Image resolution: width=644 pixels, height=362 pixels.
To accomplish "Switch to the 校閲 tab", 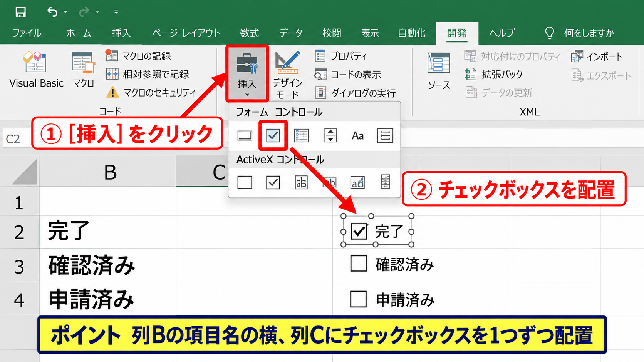I will (x=332, y=33).
